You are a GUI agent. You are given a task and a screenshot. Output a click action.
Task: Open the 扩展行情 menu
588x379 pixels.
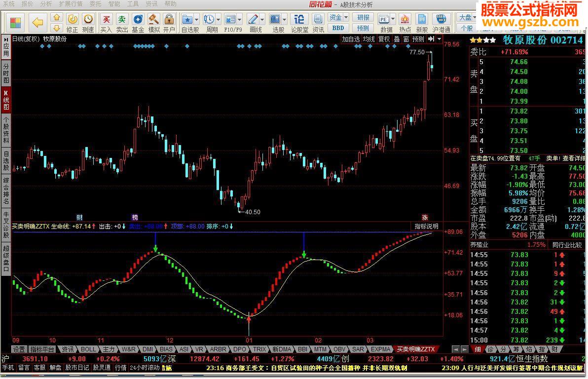point(71,4)
